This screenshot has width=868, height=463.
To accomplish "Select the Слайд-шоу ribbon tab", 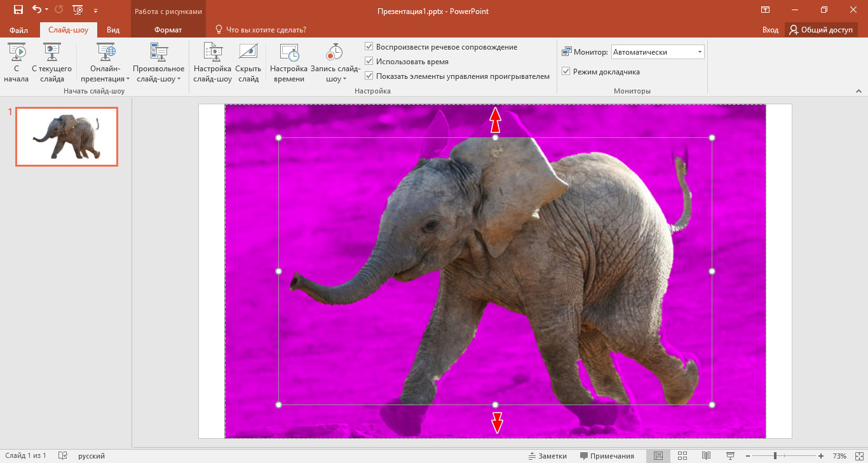I will (x=69, y=30).
